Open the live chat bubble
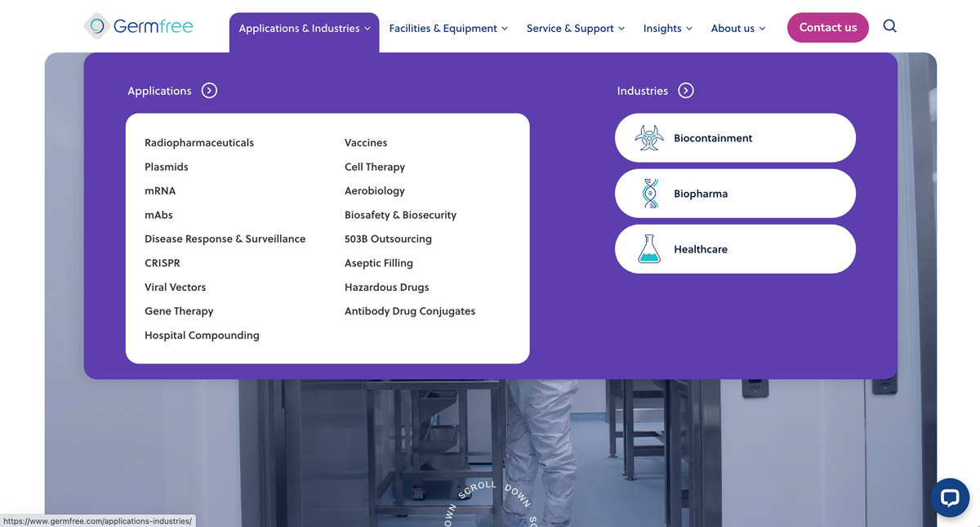 pos(949,498)
